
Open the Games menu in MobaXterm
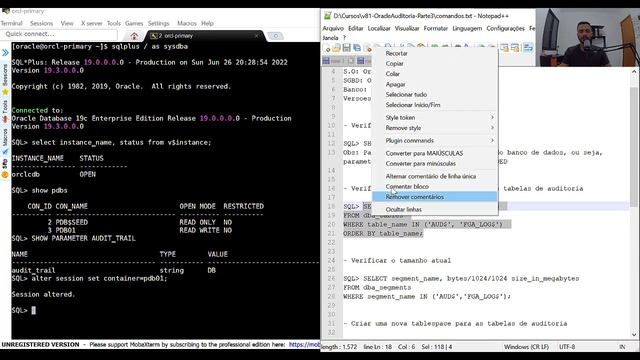click(134, 23)
